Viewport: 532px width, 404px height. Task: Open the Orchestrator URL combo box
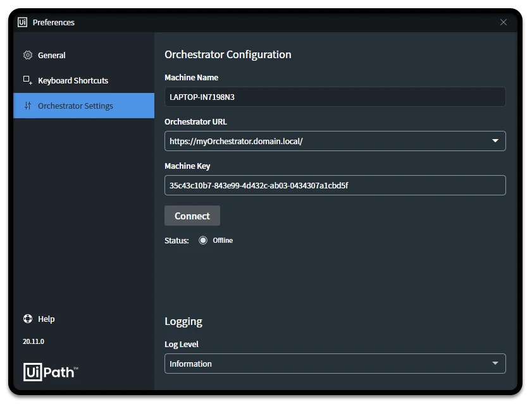click(335, 141)
